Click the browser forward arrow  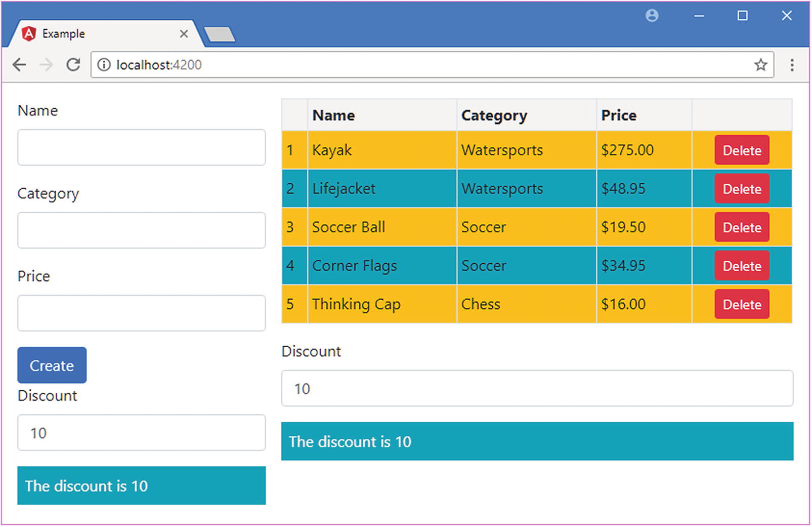coord(46,65)
